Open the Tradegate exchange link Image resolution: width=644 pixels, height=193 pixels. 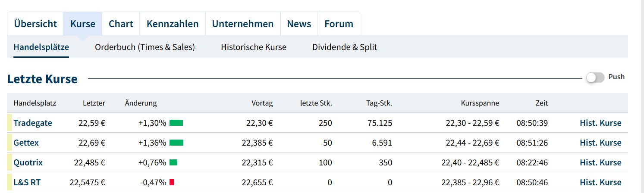pyautogui.click(x=33, y=123)
